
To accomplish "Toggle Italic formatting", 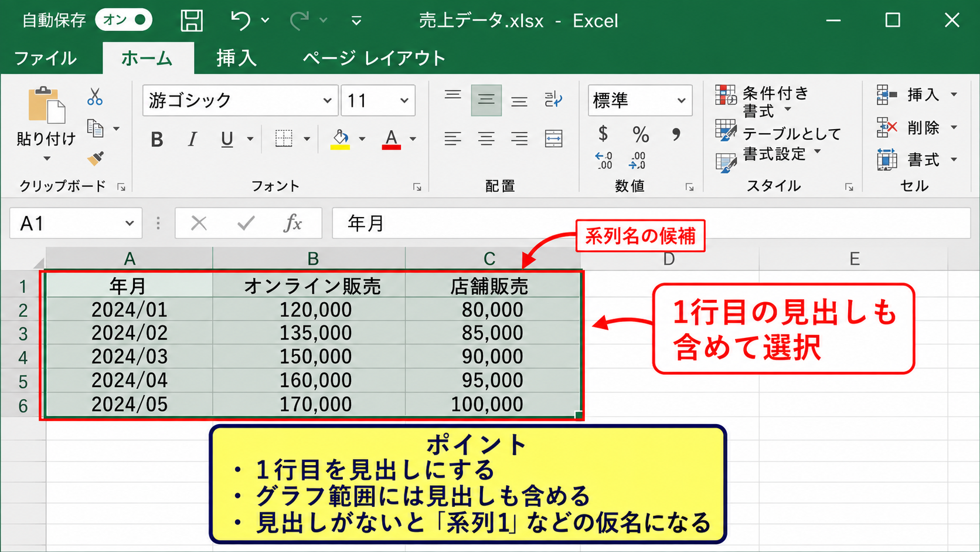I will click(192, 140).
